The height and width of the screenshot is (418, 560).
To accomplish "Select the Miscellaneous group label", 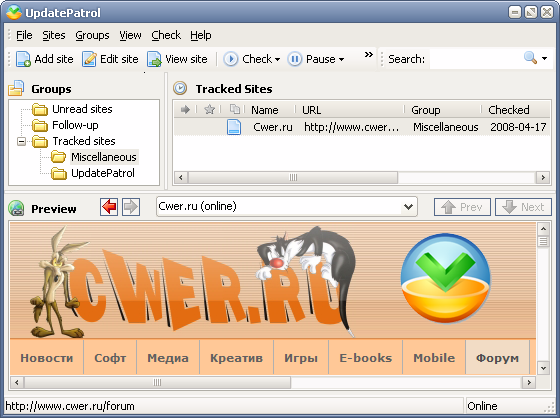I will coord(104,157).
